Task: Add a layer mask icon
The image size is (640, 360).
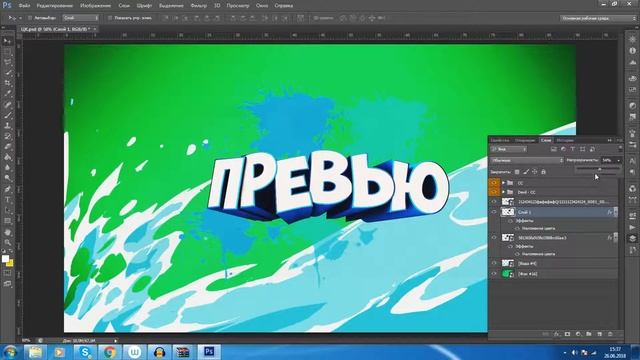Action: [567, 334]
